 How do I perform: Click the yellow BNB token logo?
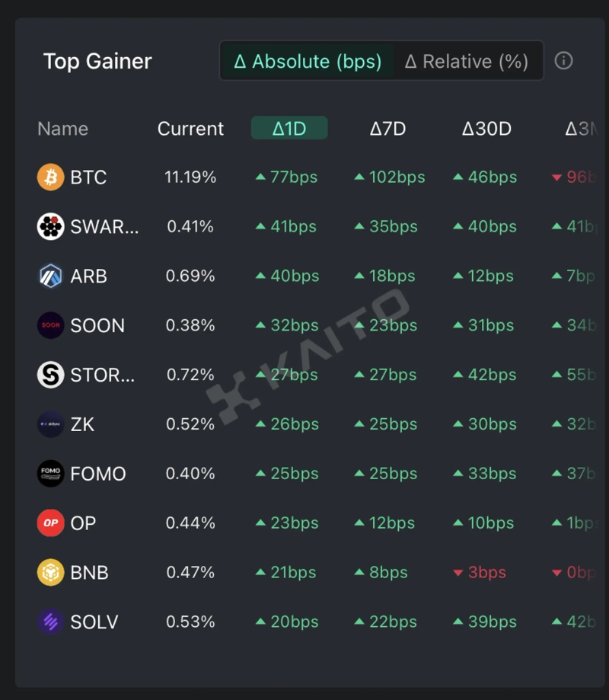coord(51,572)
